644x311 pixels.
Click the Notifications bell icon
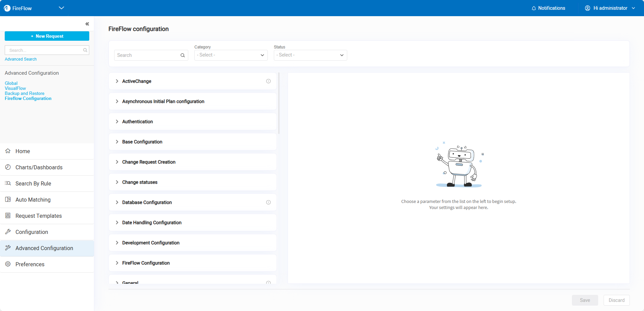[x=534, y=8]
